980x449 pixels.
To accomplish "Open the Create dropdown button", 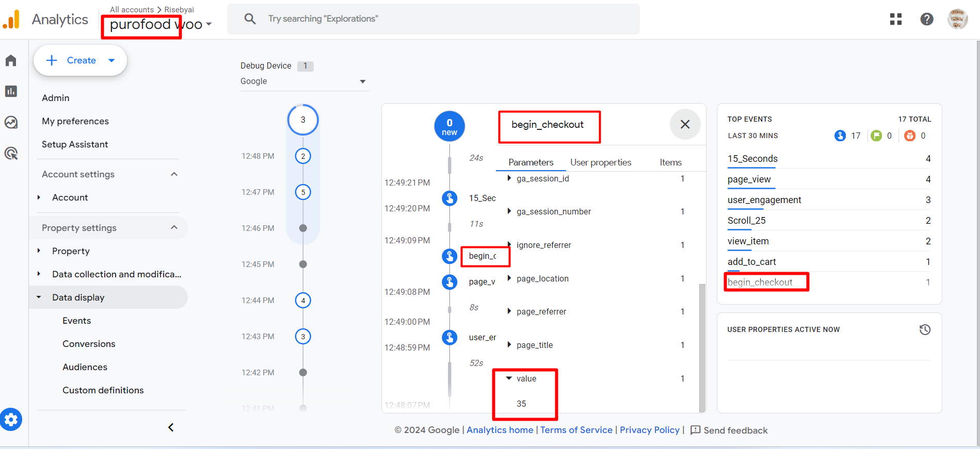I will (x=80, y=60).
